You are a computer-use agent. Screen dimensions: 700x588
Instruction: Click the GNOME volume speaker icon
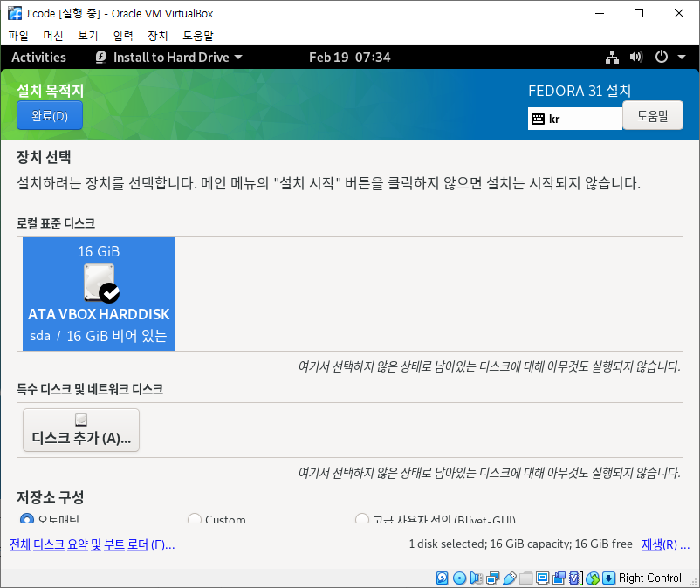coord(636,57)
